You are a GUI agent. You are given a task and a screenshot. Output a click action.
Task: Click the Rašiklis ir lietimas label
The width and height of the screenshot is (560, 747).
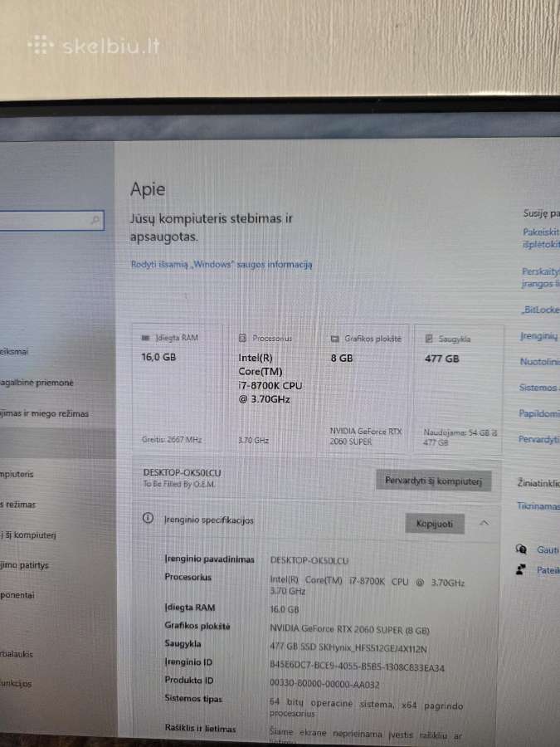coord(201,729)
